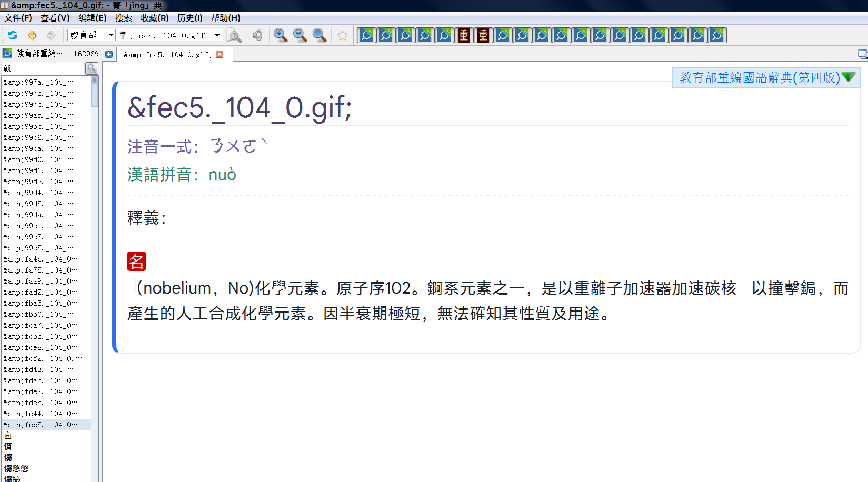This screenshot has width=868, height=482.
Task: Add to favorites with star icon
Action: point(343,35)
